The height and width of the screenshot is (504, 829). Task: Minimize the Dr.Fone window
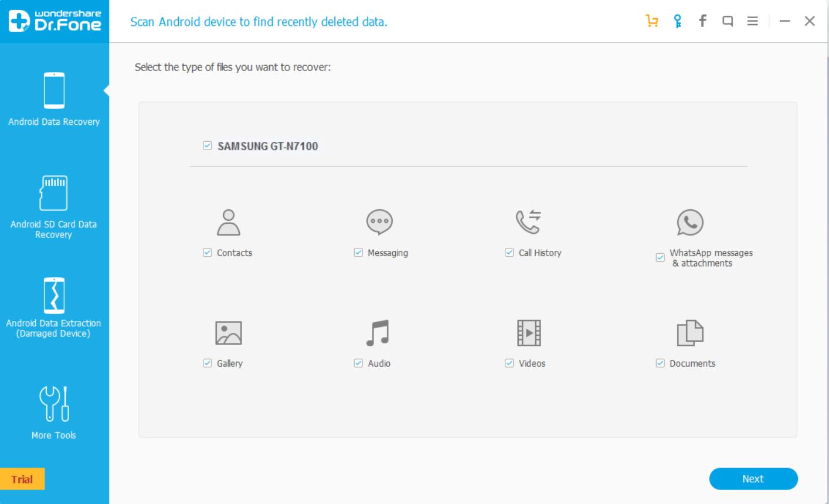785,22
